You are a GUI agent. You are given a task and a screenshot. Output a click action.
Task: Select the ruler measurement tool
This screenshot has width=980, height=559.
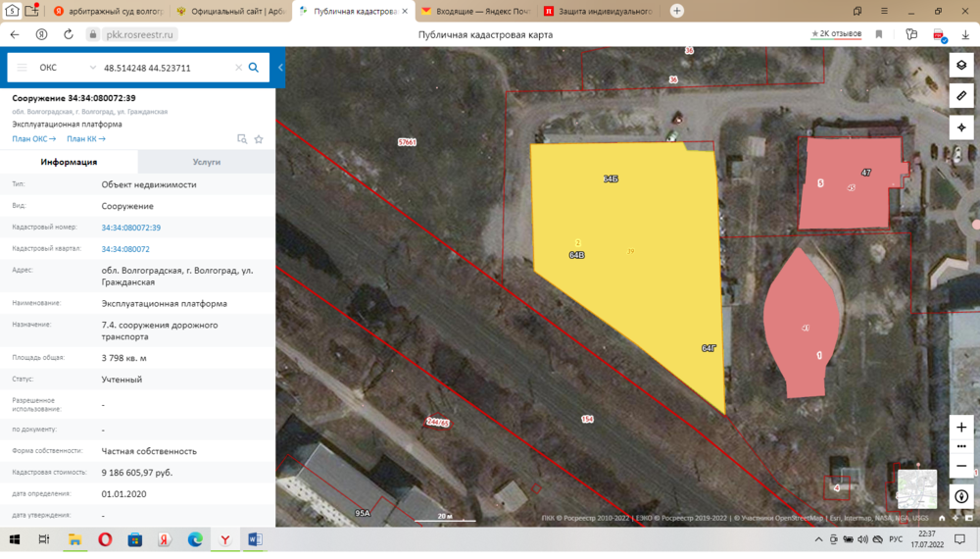[x=961, y=96]
